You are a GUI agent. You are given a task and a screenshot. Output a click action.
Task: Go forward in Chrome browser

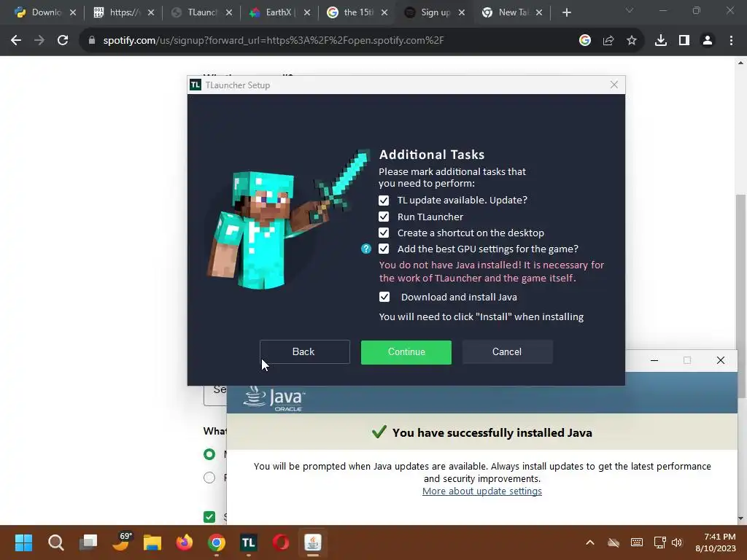tap(39, 41)
